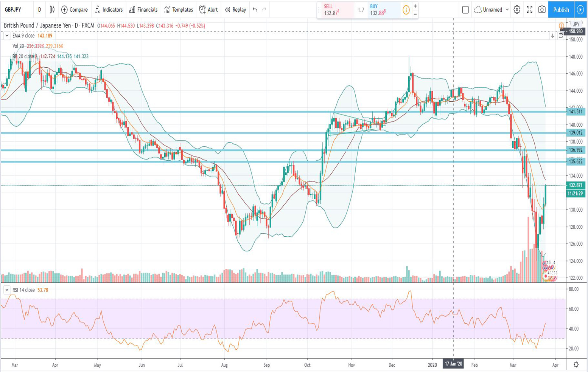588x372 pixels.
Task: Select the 17 Jan '20 marker on the time axis
Action: pos(453,364)
